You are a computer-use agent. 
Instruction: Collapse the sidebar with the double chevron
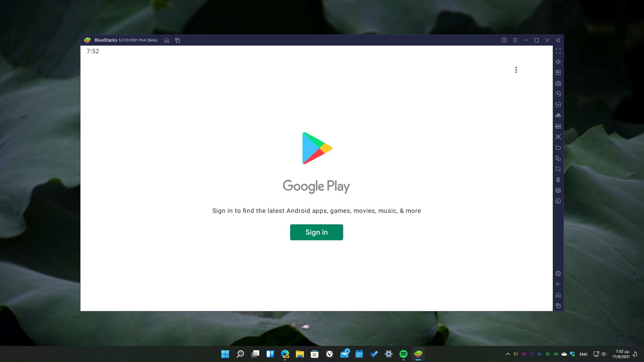[x=558, y=40]
